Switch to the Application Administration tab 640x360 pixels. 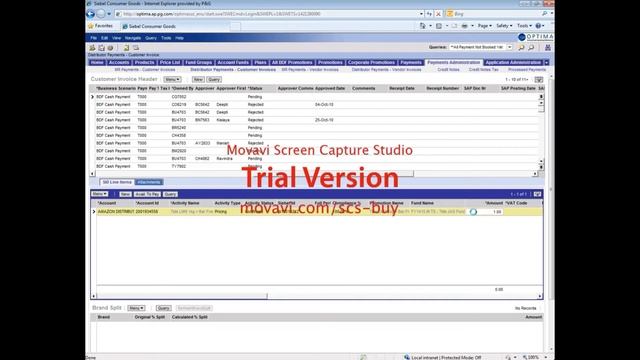(513, 62)
